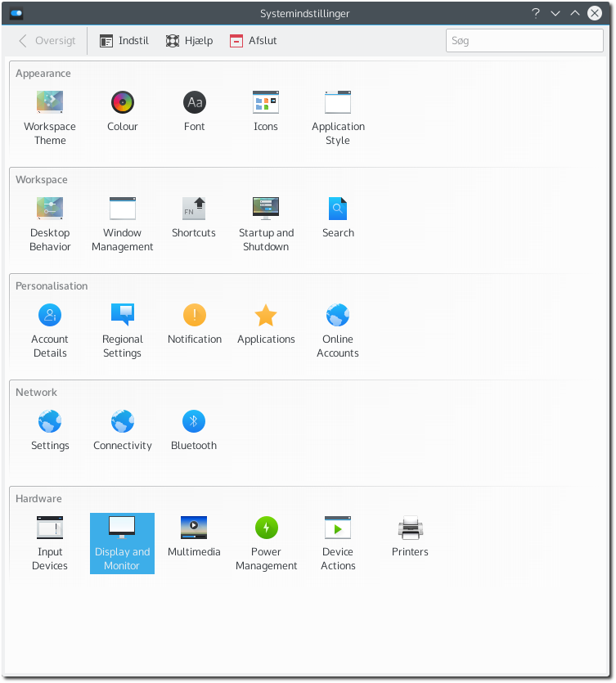Open Font settings
The width and height of the screenshot is (616, 683).
(195, 111)
